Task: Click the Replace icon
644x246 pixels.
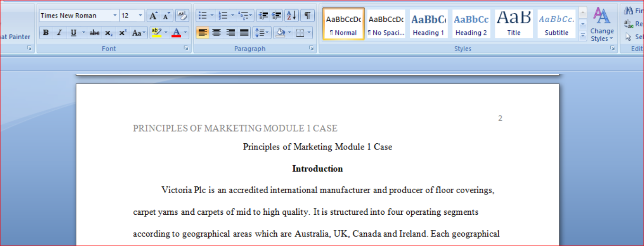Action: click(x=629, y=24)
